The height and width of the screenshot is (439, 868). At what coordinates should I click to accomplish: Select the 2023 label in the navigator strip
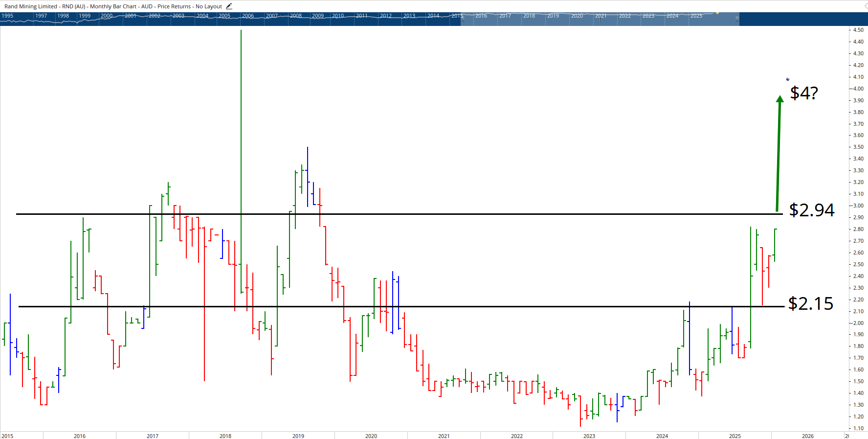tap(648, 16)
